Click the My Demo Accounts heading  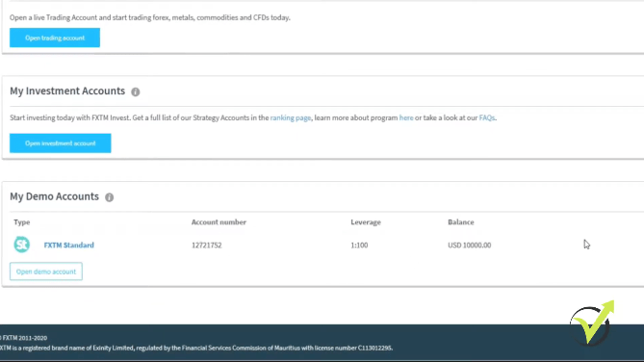pyautogui.click(x=54, y=196)
